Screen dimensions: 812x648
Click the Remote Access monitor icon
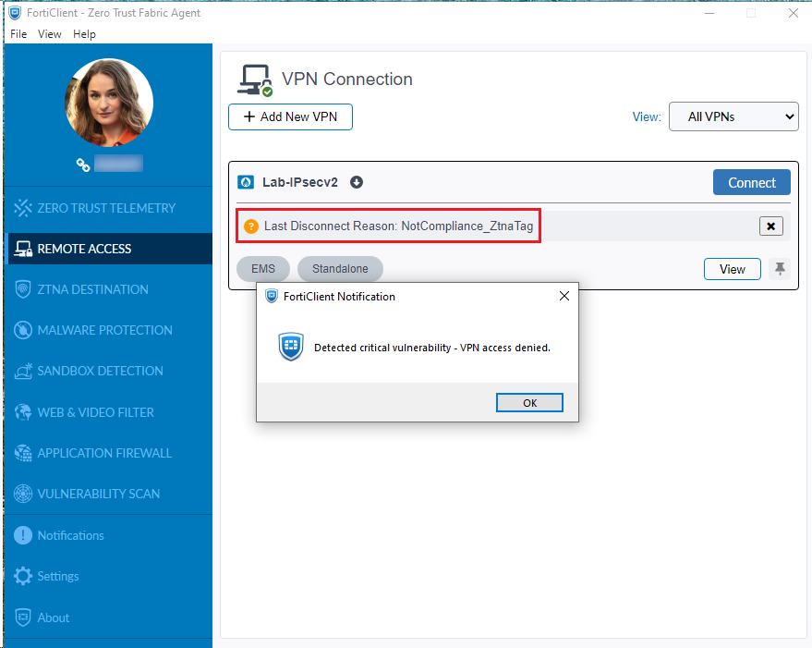(23, 249)
